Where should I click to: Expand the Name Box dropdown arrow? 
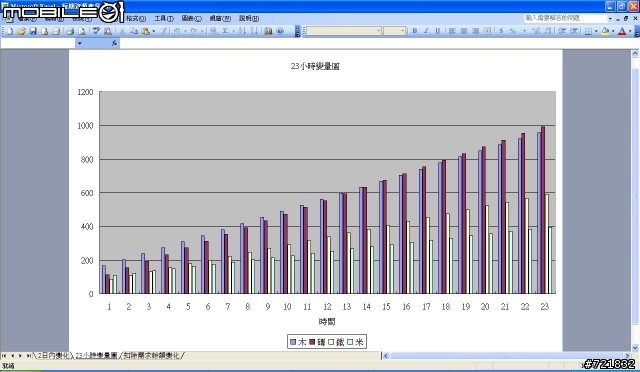80,43
